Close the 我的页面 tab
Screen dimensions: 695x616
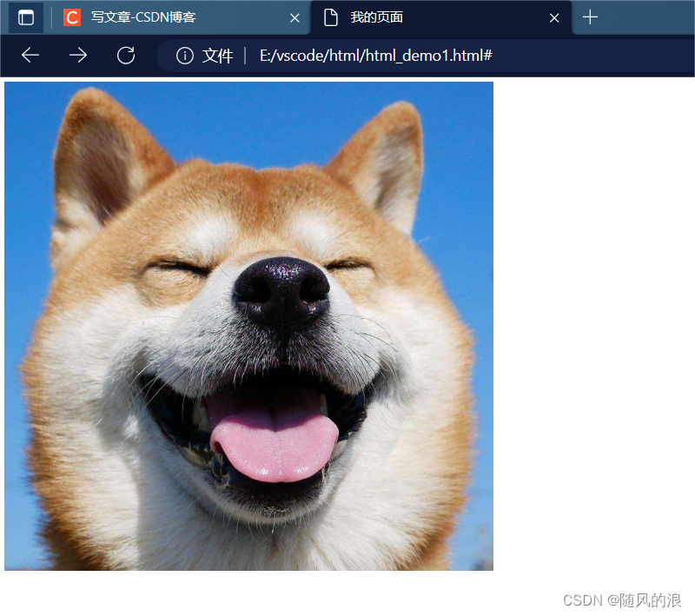coord(554,17)
